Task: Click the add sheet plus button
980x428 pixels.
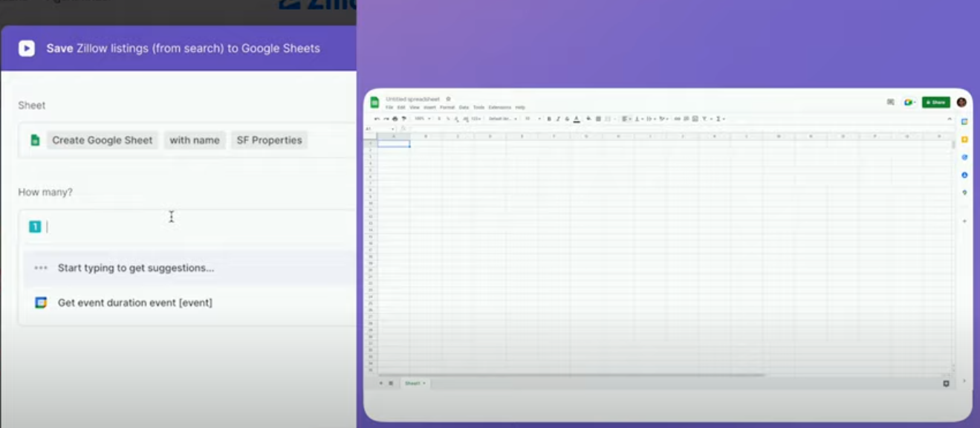Action: 381,383
